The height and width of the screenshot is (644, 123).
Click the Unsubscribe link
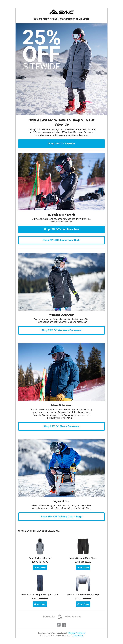pos(78,636)
